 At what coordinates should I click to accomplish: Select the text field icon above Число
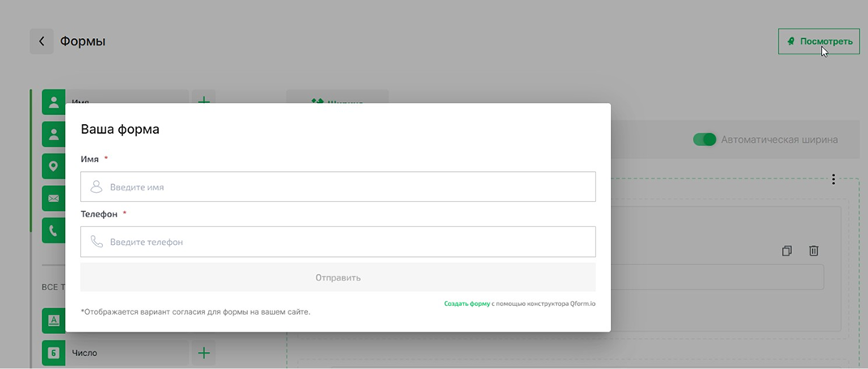point(53,320)
